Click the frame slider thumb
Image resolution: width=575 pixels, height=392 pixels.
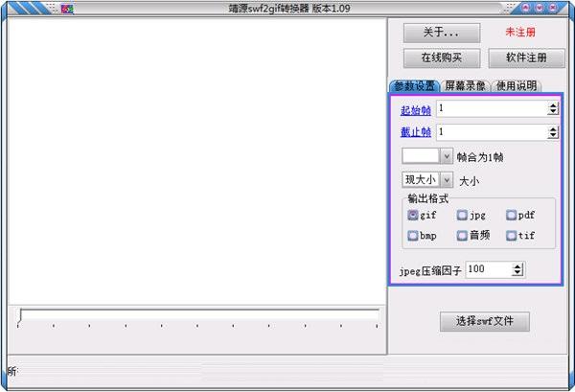[19, 316]
